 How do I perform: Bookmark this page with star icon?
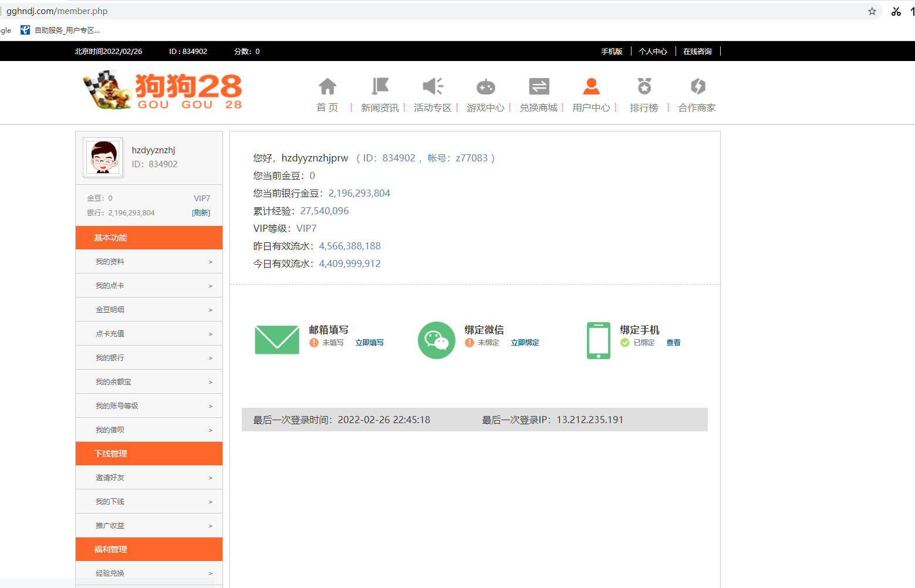(x=872, y=11)
